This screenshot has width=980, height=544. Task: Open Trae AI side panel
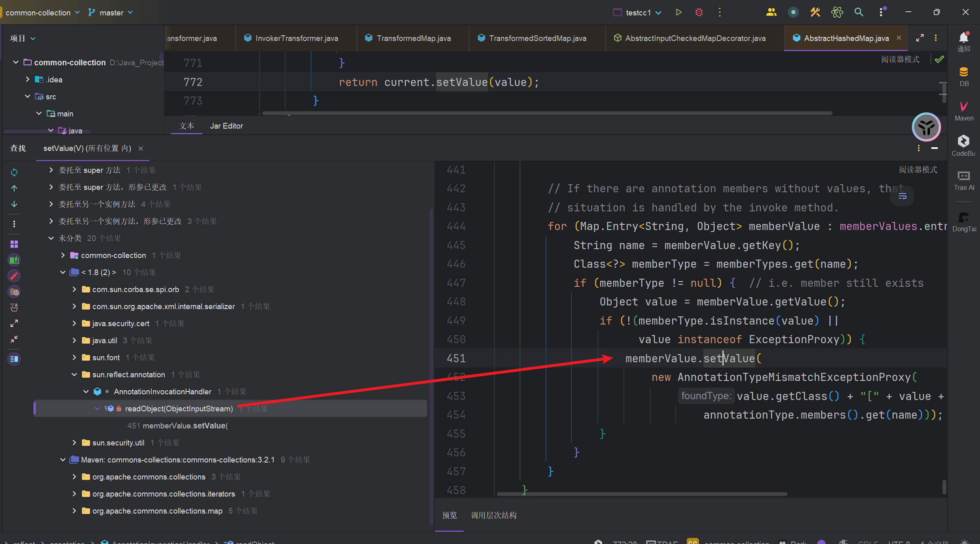tap(964, 180)
